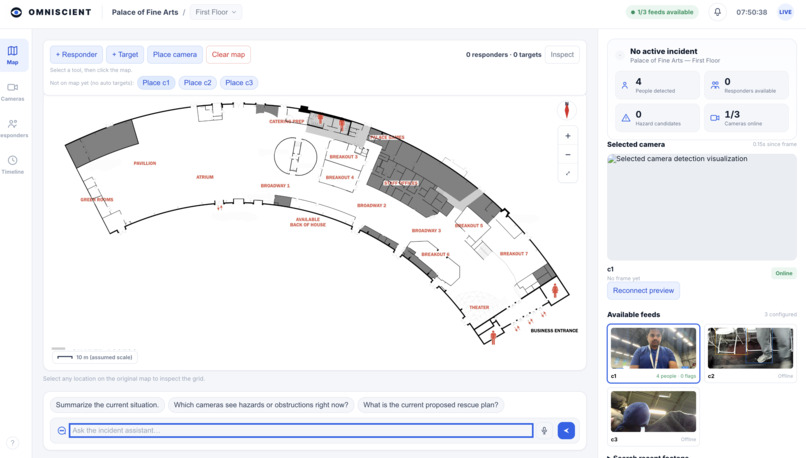Screen dimensions: 806x458
Task: Open the Responders sidebar section
Action: pyautogui.click(x=12, y=128)
